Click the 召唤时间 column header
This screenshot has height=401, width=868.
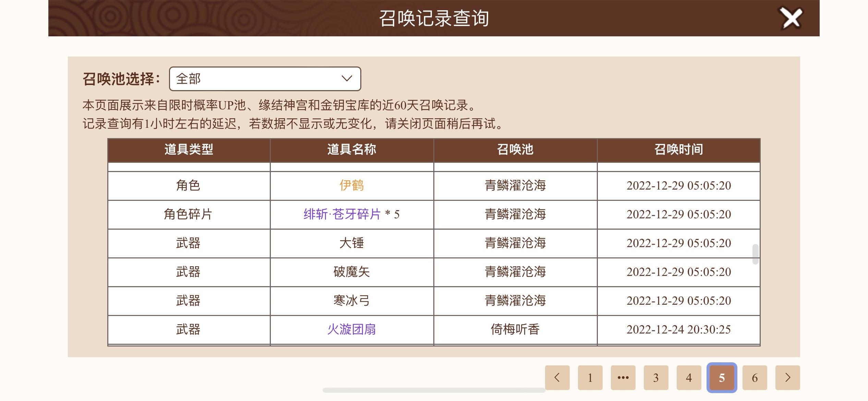[679, 150]
